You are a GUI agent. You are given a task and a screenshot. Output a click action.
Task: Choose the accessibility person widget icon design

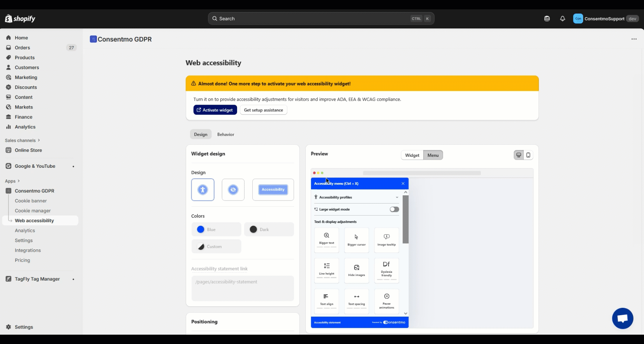tap(202, 190)
